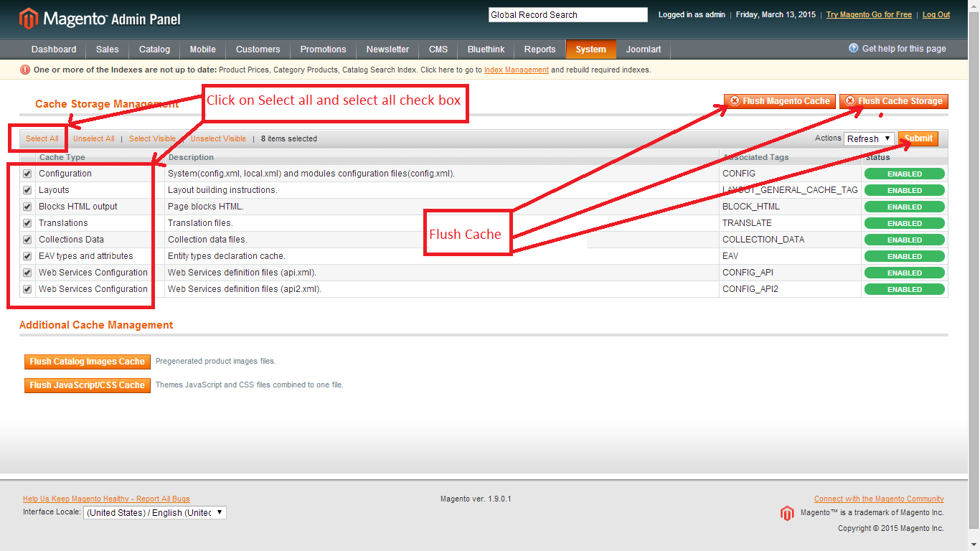The width and height of the screenshot is (980, 551).
Task: Click the Log Out link
Action: pos(936,14)
